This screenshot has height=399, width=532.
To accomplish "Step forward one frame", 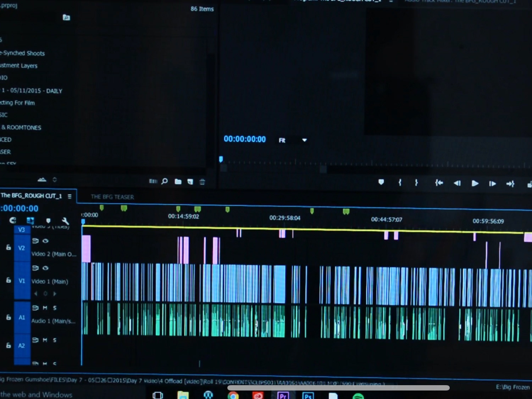I will coord(492,184).
